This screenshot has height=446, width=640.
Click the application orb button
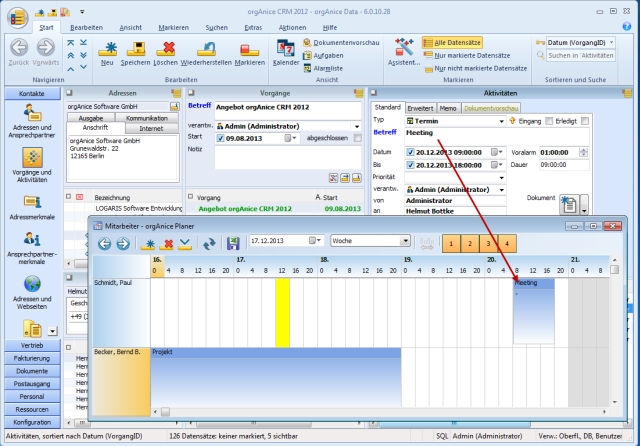(17, 18)
